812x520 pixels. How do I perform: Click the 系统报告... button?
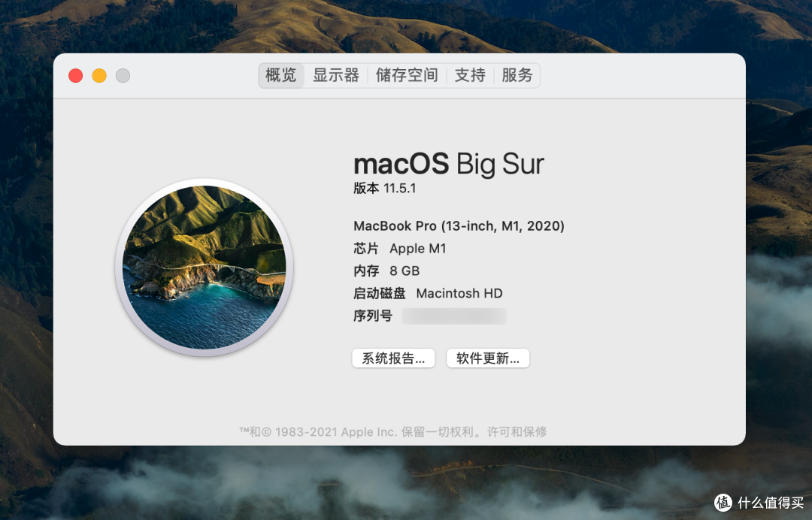393,358
